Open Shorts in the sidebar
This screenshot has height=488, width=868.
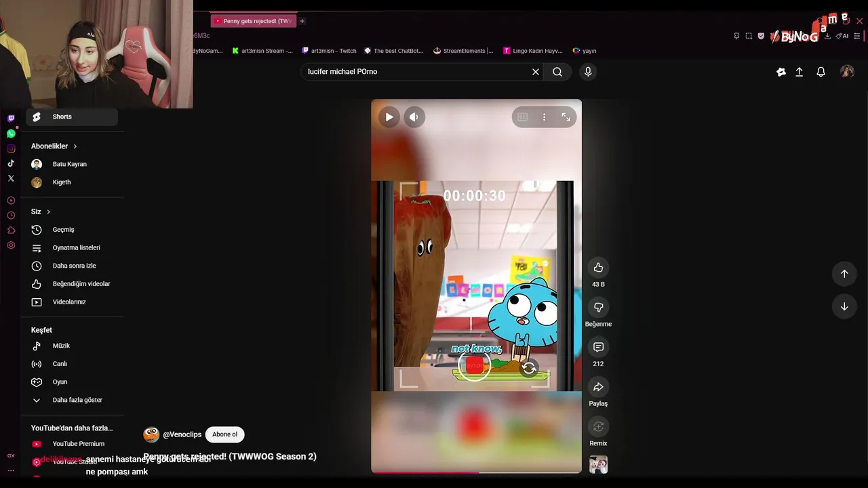[x=72, y=117]
